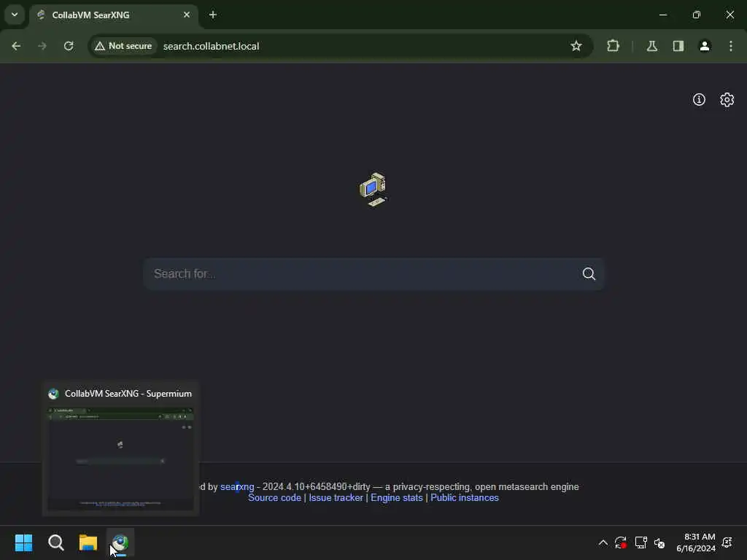Open the SearXNG About info icon
This screenshot has height=560, width=747.
[699, 99]
